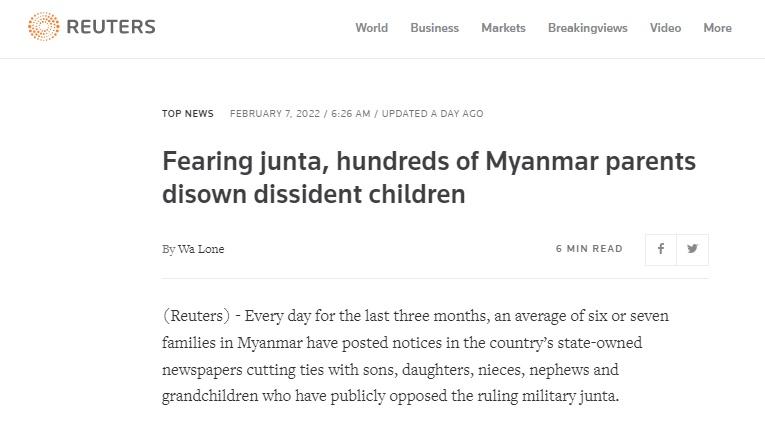Click the UPDATED A DAY AGO text

pos(432,114)
